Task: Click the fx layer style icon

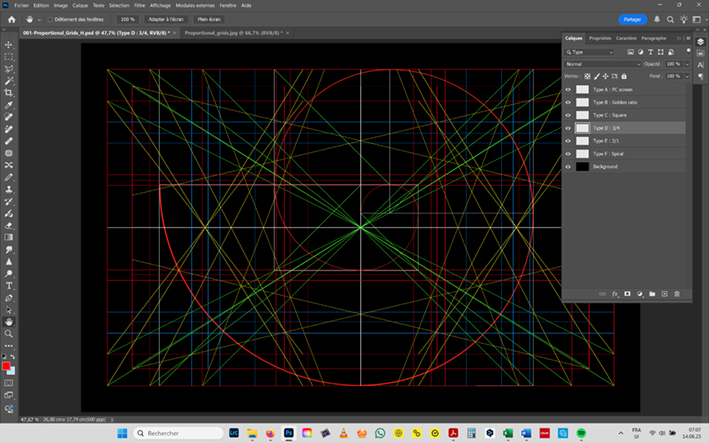Action: [615, 293]
